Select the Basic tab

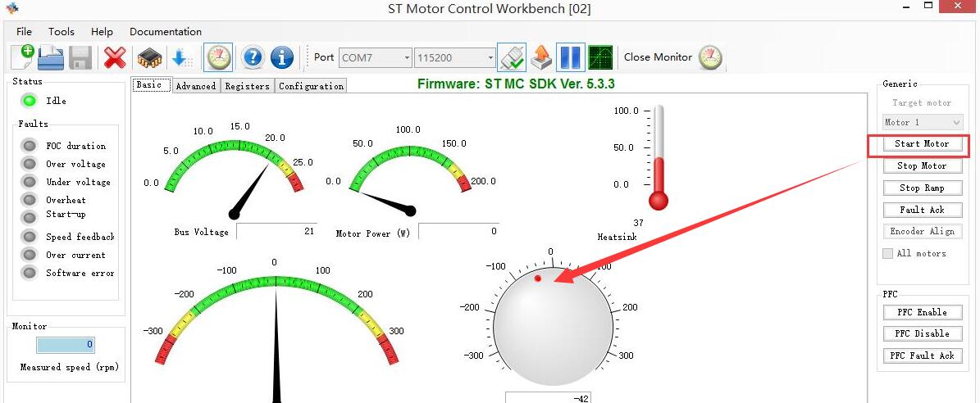151,85
